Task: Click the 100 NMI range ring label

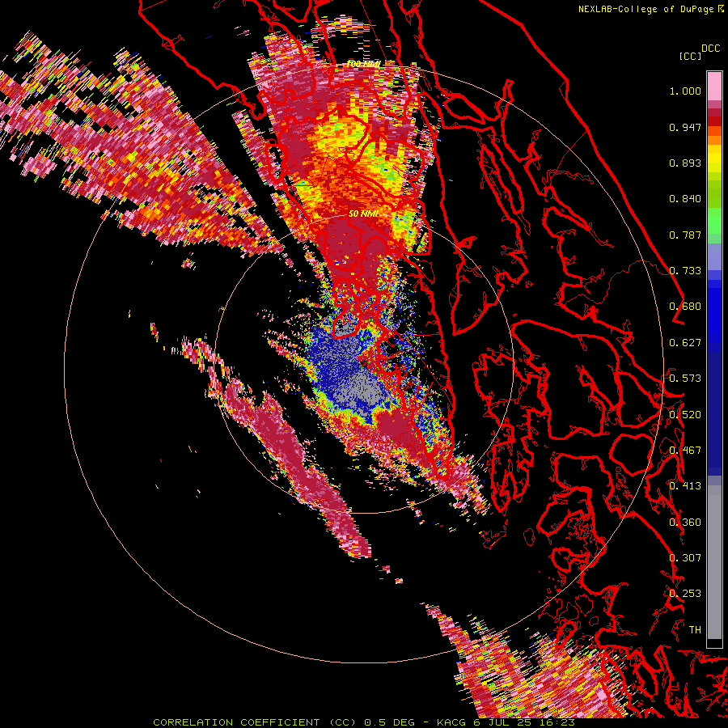Action: [x=365, y=64]
